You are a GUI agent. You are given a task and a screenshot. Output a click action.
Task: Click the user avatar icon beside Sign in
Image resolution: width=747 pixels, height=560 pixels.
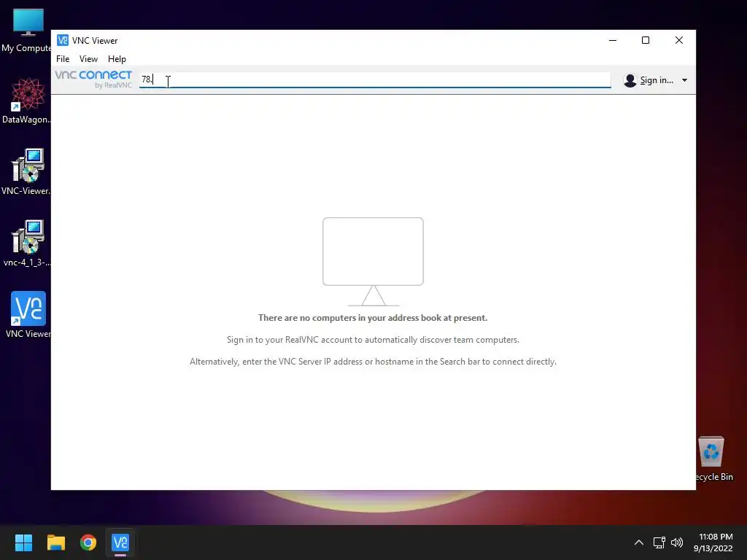(x=630, y=80)
